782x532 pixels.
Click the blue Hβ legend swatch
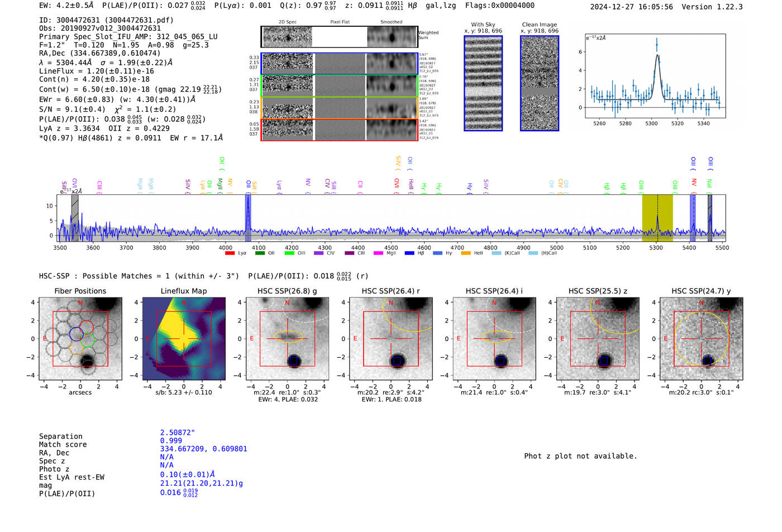(x=409, y=253)
